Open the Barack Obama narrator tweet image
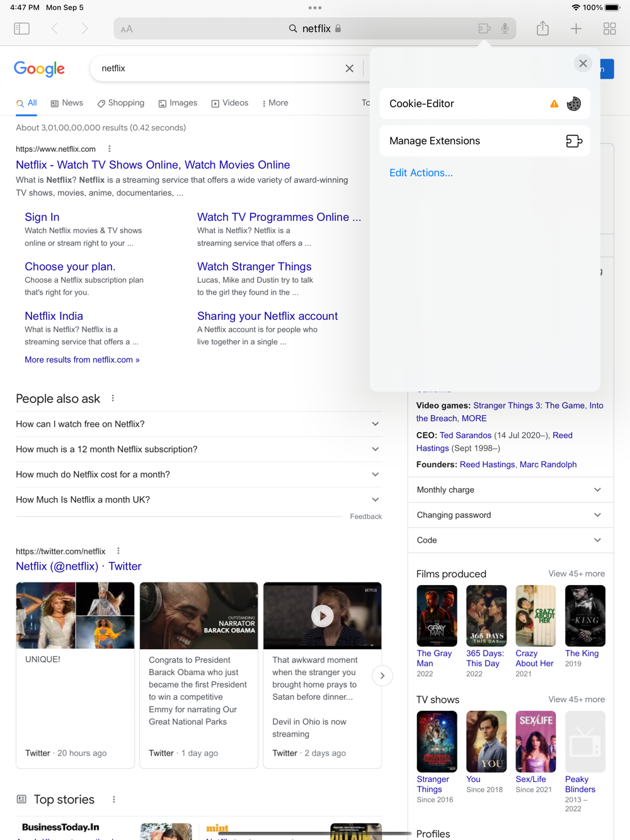630x840 pixels. tap(198, 616)
